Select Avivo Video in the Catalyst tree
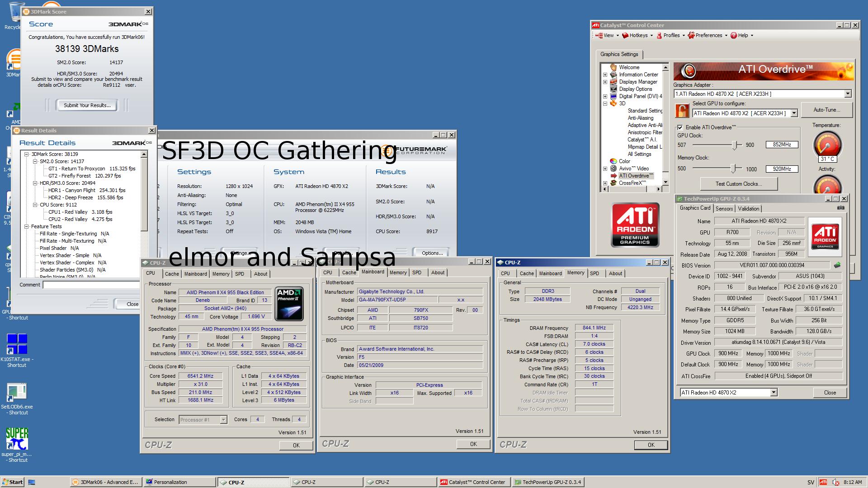 [633, 169]
